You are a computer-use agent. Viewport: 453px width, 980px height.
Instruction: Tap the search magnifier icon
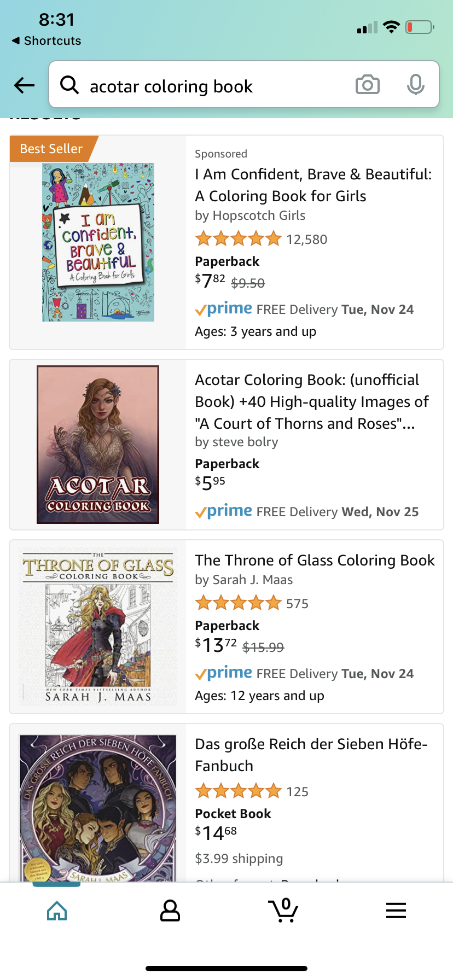point(69,85)
